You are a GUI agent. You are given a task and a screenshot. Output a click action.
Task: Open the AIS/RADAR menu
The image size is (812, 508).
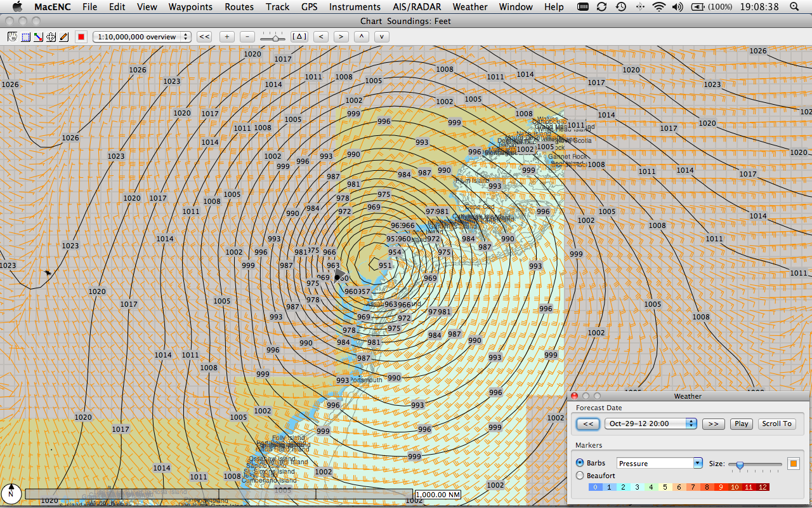click(x=417, y=7)
